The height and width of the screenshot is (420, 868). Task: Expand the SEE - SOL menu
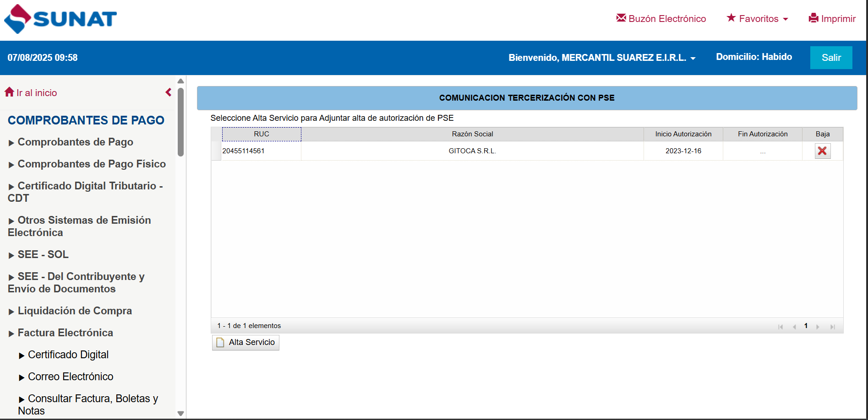pyautogui.click(x=38, y=255)
